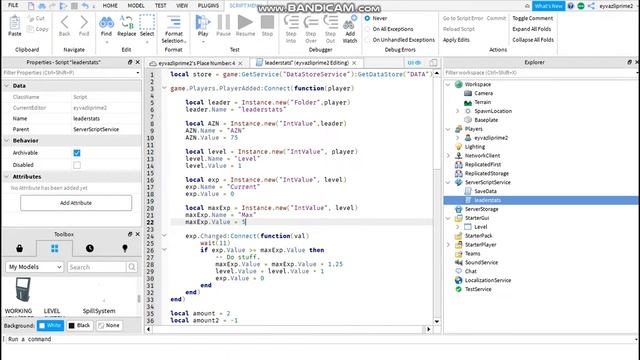This screenshot has height=360, width=640.
Task: Switch to the TEST ribbon tab
Action: pyautogui.click(x=160, y=6)
